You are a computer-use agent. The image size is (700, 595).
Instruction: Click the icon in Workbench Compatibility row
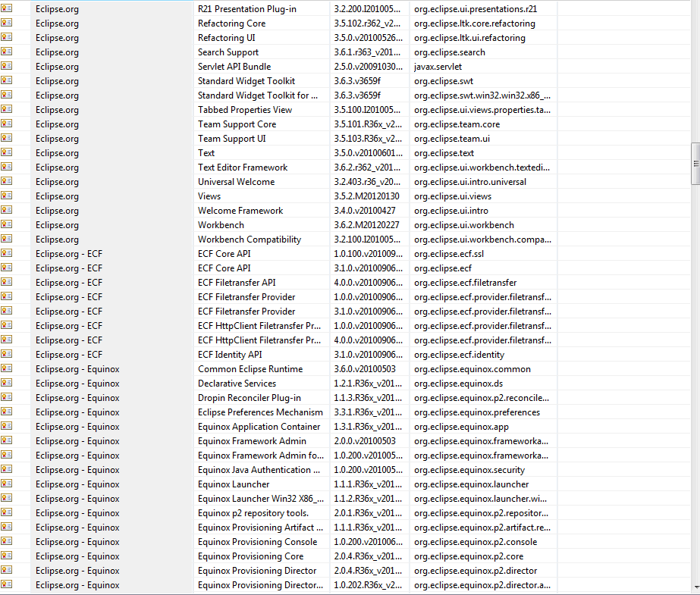pyautogui.click(x=6, y=239)
